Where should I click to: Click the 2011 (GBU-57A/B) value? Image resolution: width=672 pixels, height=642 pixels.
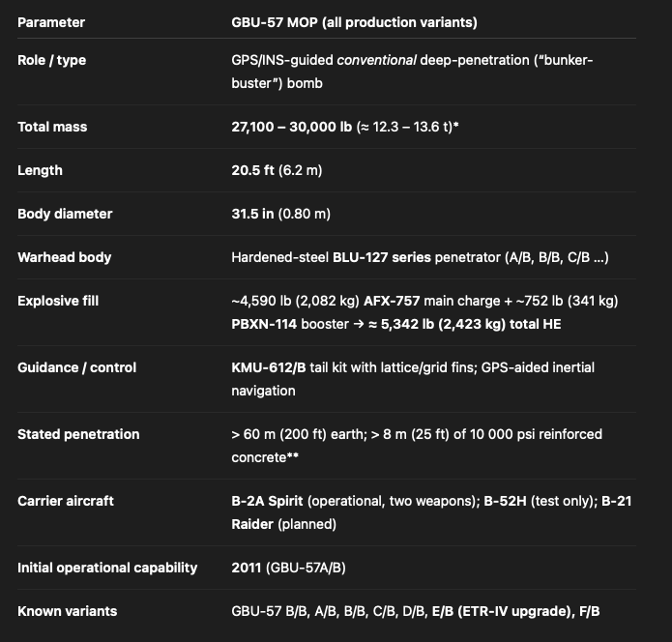[x=288, y=568]
